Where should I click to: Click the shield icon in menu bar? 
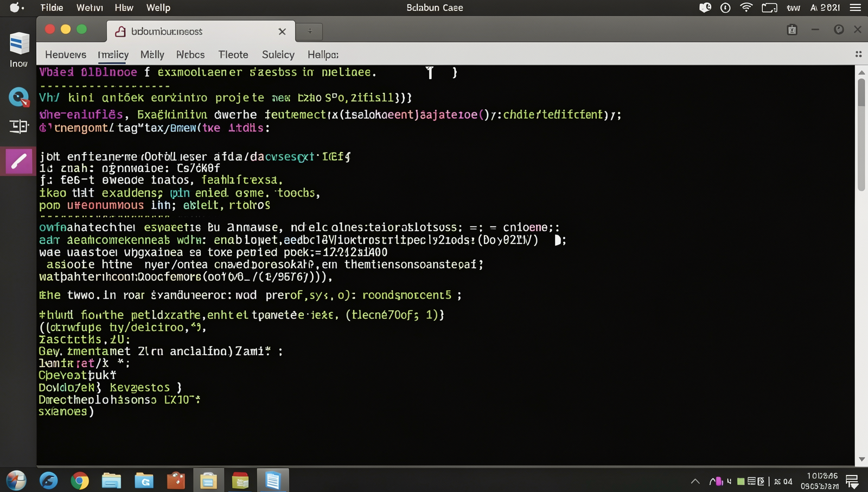point(705,8)
